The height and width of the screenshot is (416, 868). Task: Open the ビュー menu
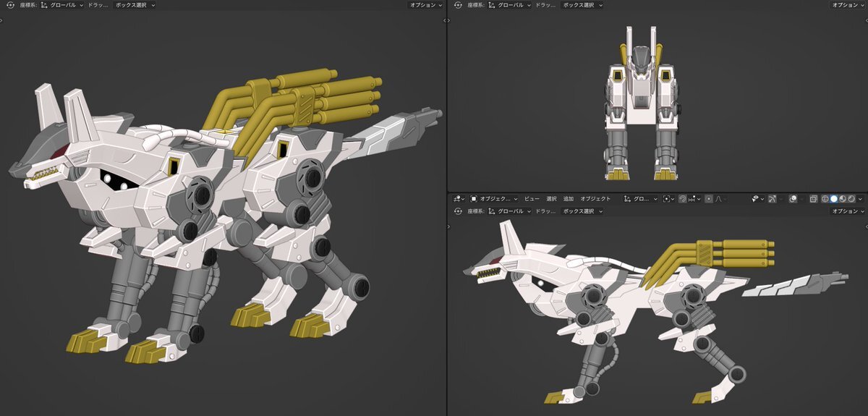pyautogui.click(x=532, y=198)
